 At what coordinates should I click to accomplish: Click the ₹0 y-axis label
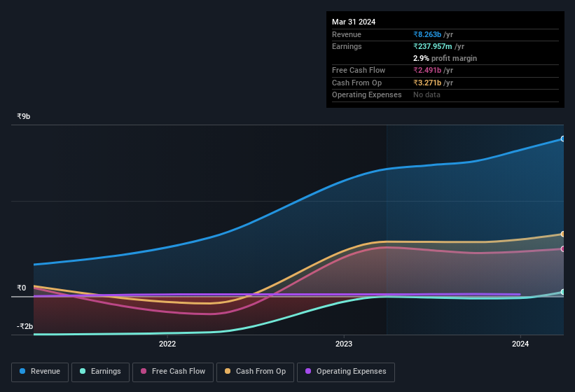tap(21, 288)
